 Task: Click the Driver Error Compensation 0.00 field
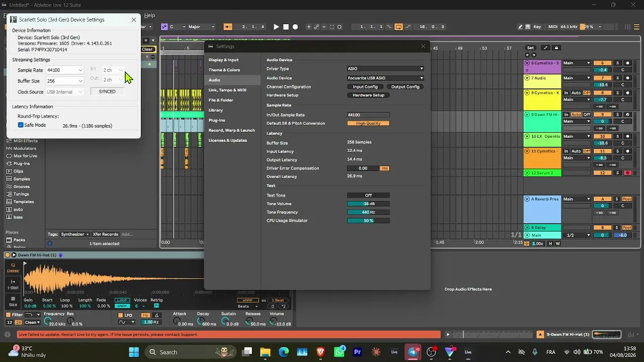click(363, 168)
